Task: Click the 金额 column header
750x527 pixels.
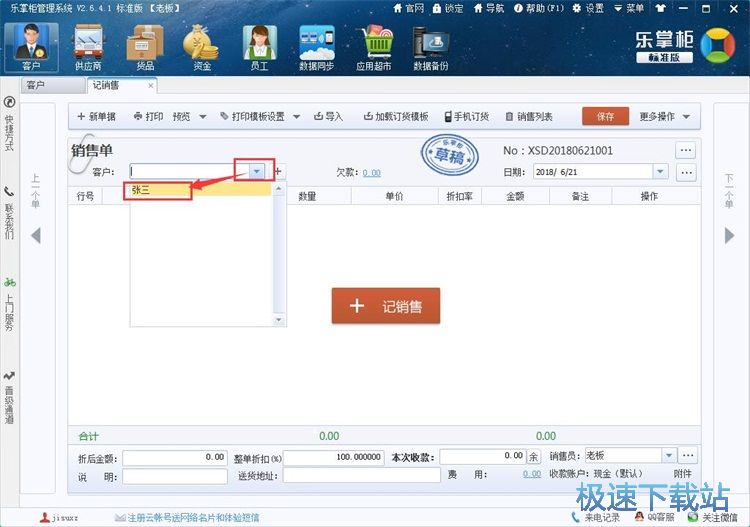Action: (515, 196)
